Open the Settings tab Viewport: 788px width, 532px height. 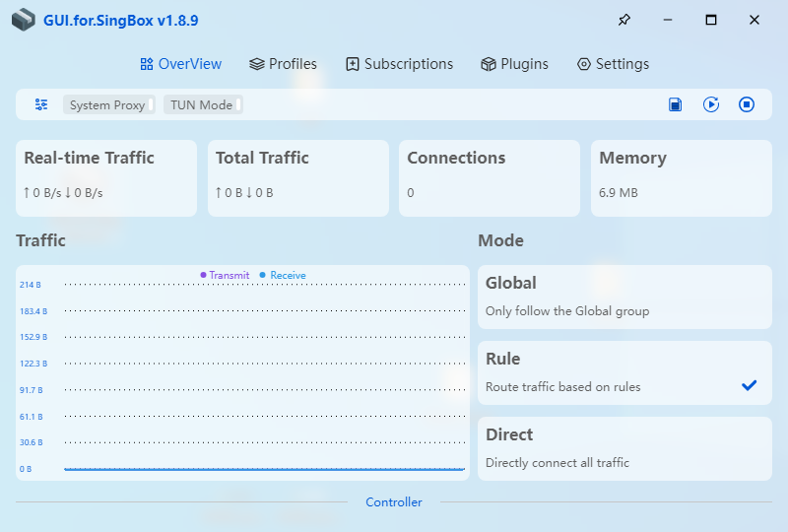pyautogui.click(x=613, y=64)
